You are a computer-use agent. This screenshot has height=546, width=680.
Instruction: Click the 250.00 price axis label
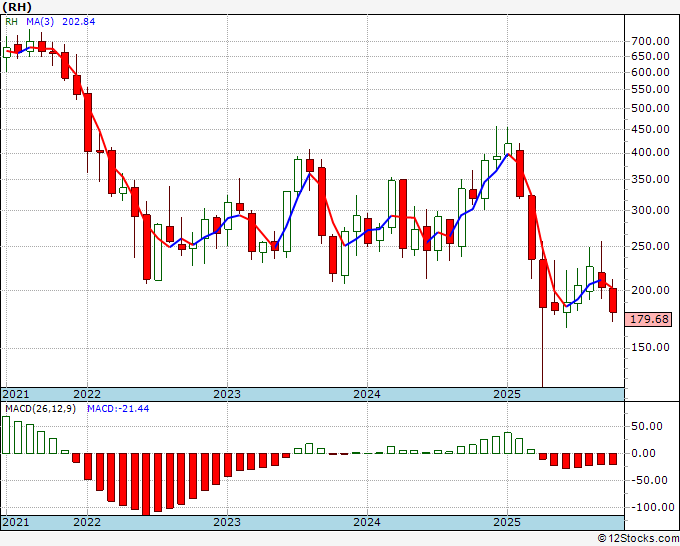pos(650,246)
